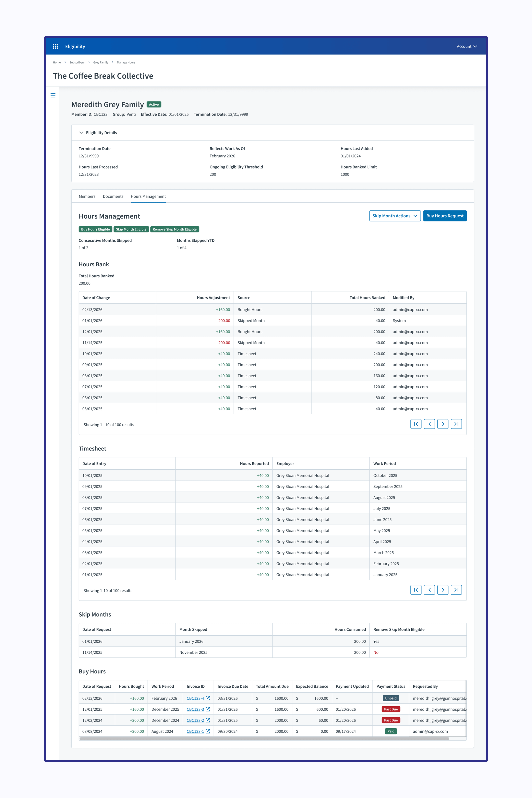
Task: Toggle the hamburger sidebar menu icon
Action: point(53,95)
